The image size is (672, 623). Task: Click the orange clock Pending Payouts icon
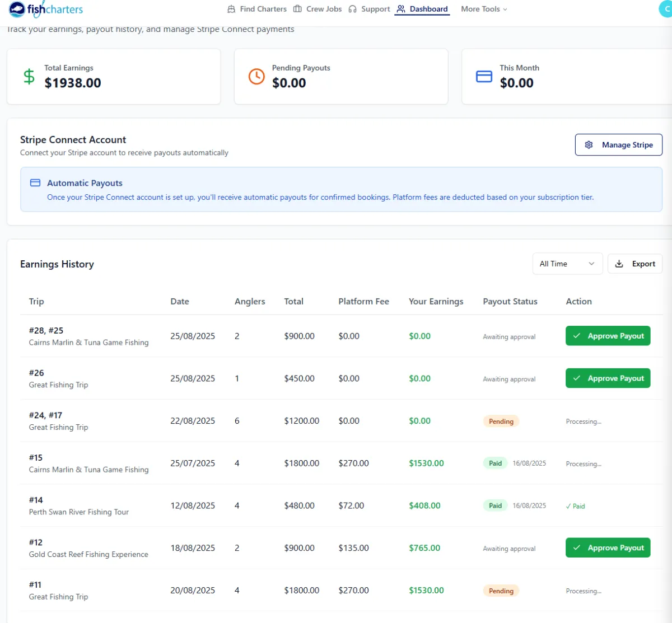[x=256, y=76]
